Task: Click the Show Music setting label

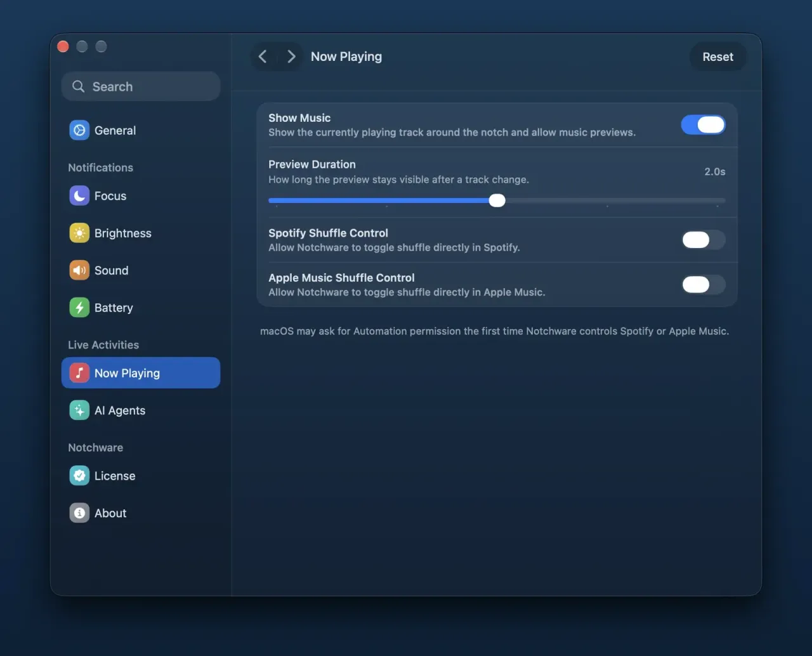Action: click(299, 118)
